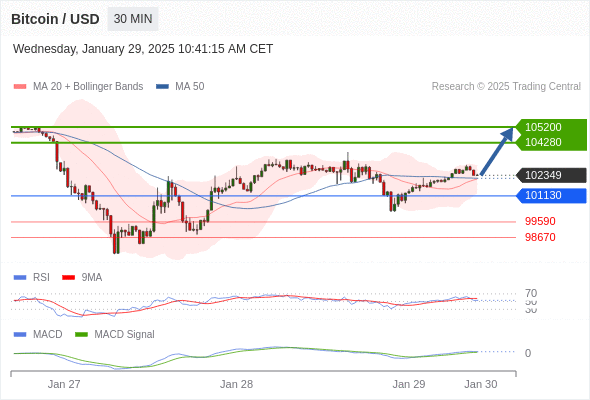The image size is (590, 400).
Task: Select the 105200 resistance price label
Action: tap(543, 127)
